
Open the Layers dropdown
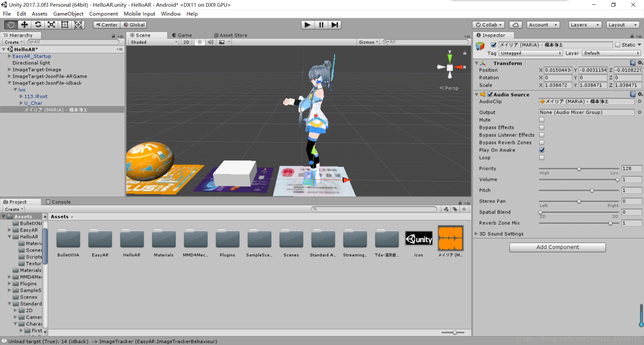tap(585, 25)
